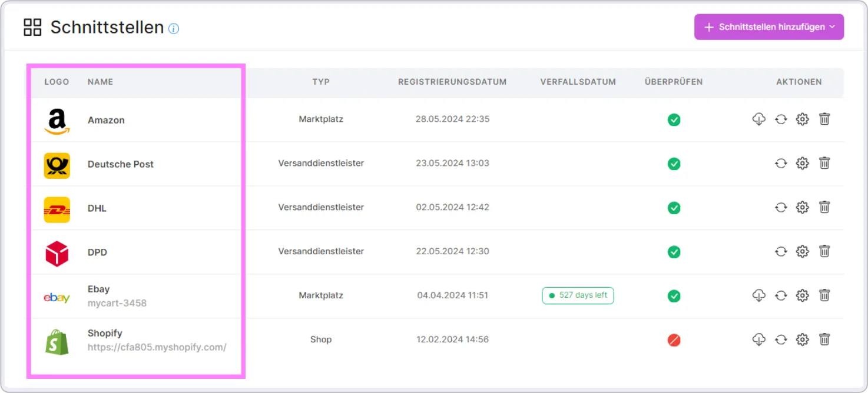Screen dimensions: 868x393
Task: Click the Schnittstellen grid icon
Action: pos(32,27)
